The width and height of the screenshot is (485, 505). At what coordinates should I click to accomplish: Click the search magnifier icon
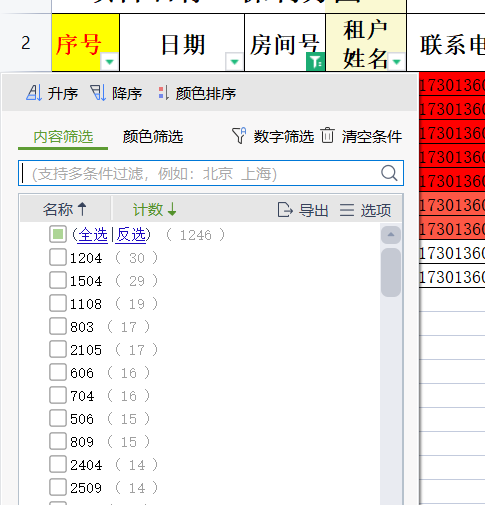pos(389,173)
